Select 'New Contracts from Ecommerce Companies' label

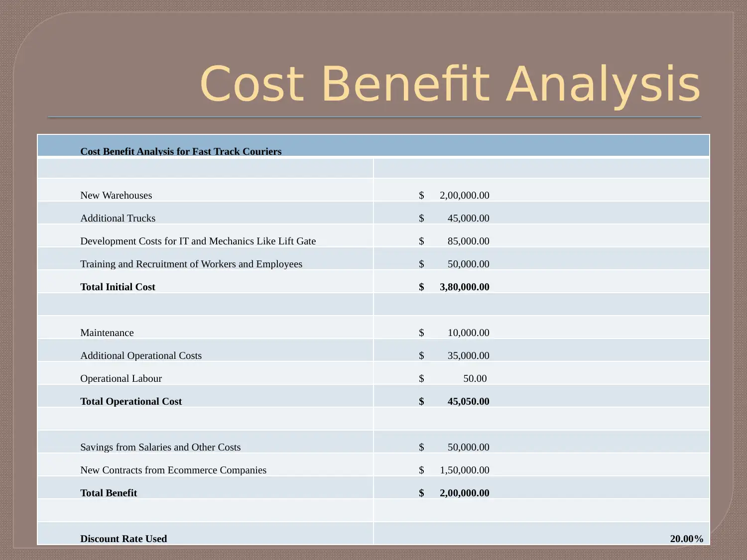[x=173, y=470]
